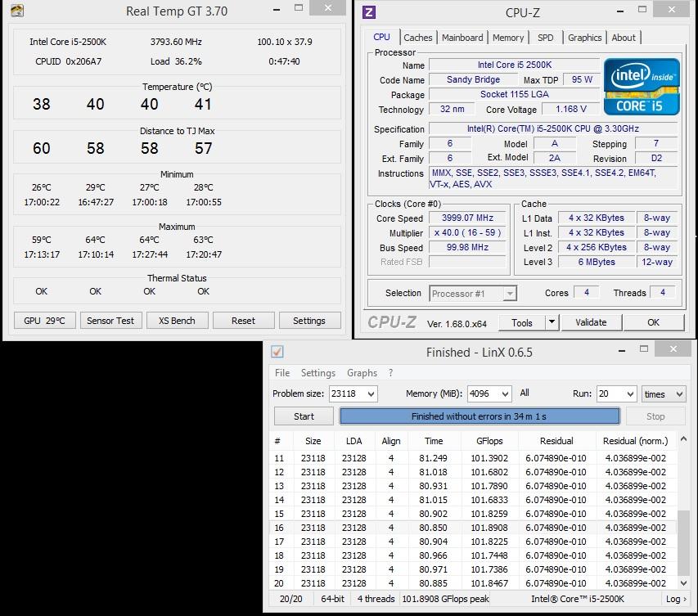Click the 101.8908 GFlops peak status entry
This screenshot has height=616, width=698.
445,599
